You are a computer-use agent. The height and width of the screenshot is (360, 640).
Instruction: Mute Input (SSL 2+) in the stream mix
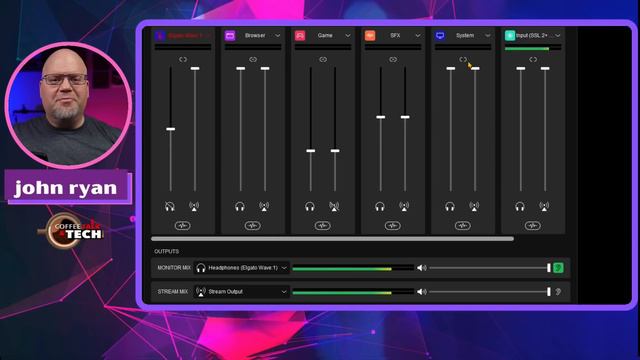click(544, 207)
